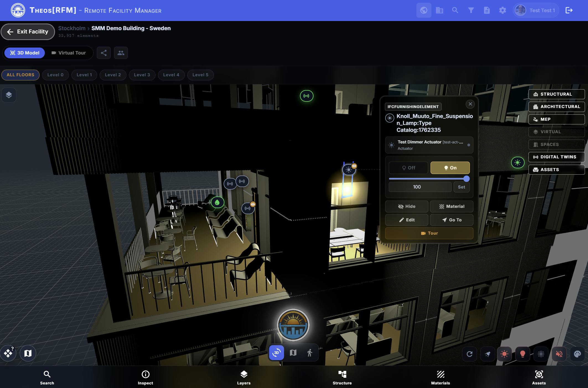Hide the selected lamp element
588x388 pixels.
[x=407, y=206]
